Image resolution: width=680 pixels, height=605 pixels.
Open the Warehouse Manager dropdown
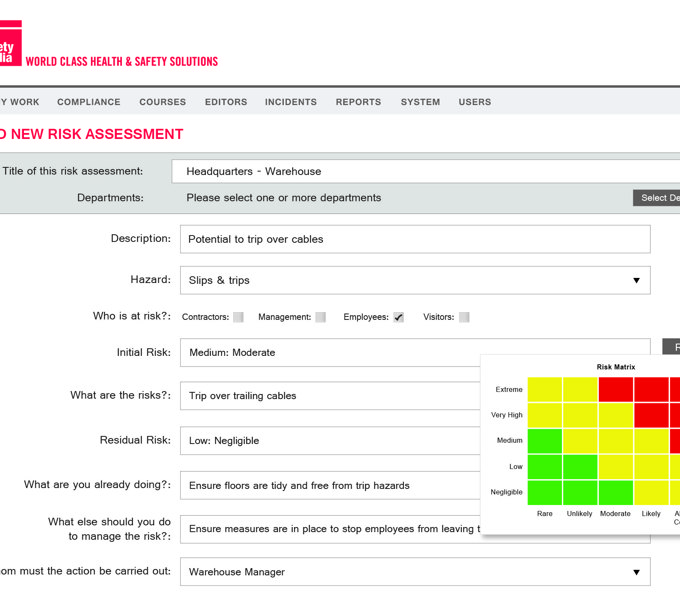pos(415,572)
